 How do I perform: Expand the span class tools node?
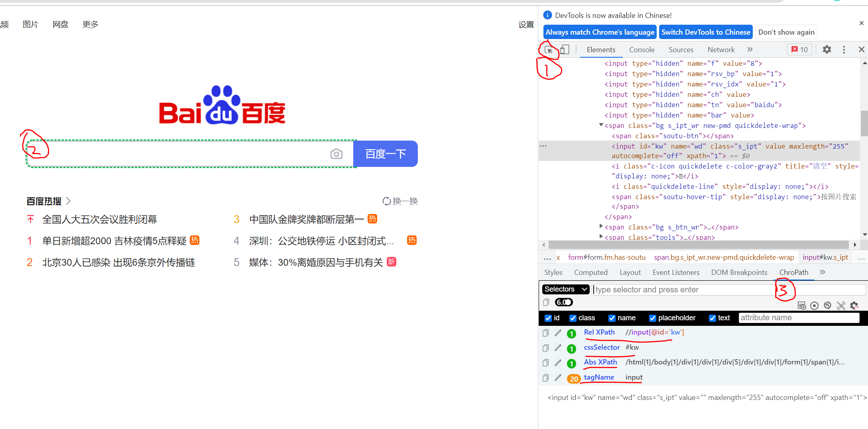601,237
